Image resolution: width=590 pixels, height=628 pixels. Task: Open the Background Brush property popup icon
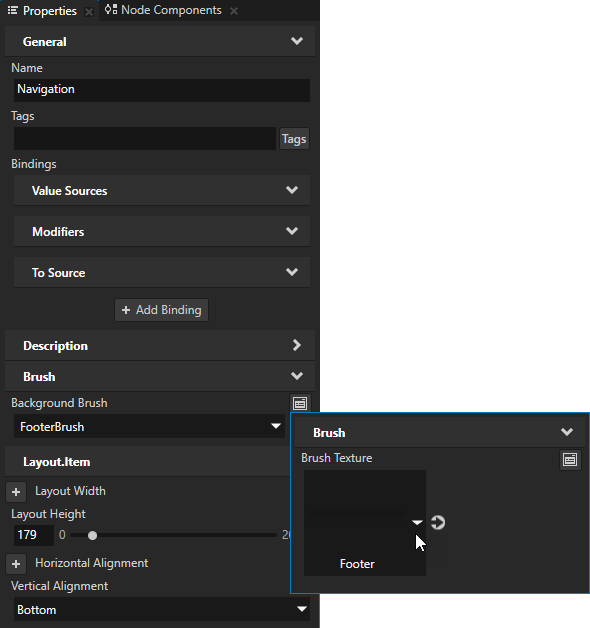click(300, 403)
